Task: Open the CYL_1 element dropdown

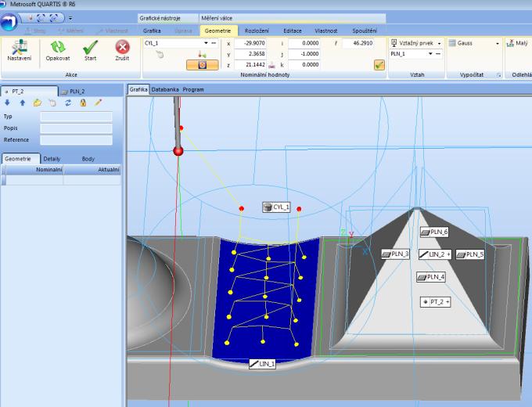Action: tap(206, 43)
